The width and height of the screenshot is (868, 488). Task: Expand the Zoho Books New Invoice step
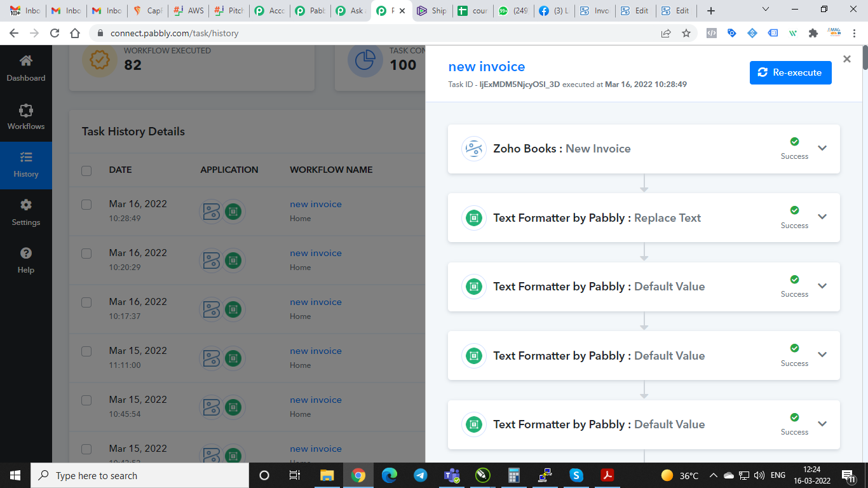click(822, 148)
